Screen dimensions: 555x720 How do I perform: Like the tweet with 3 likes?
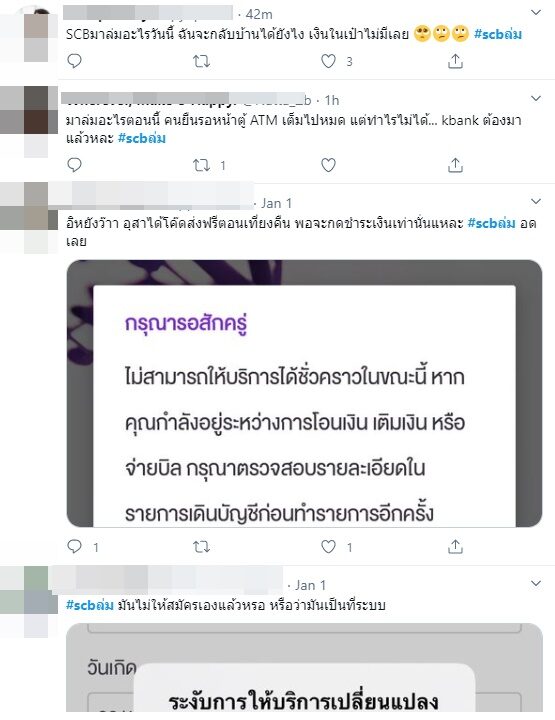pyautogui.click(x=328, y=61)
